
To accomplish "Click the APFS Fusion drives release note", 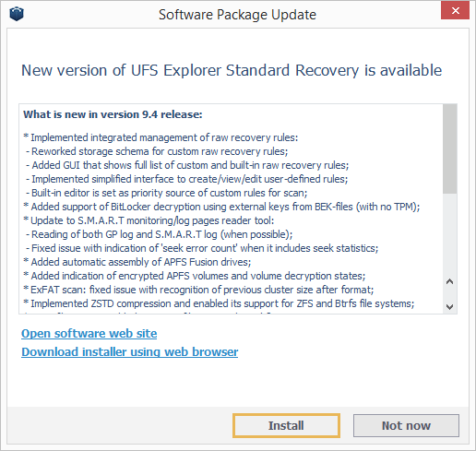I will [x=137, y=262].
